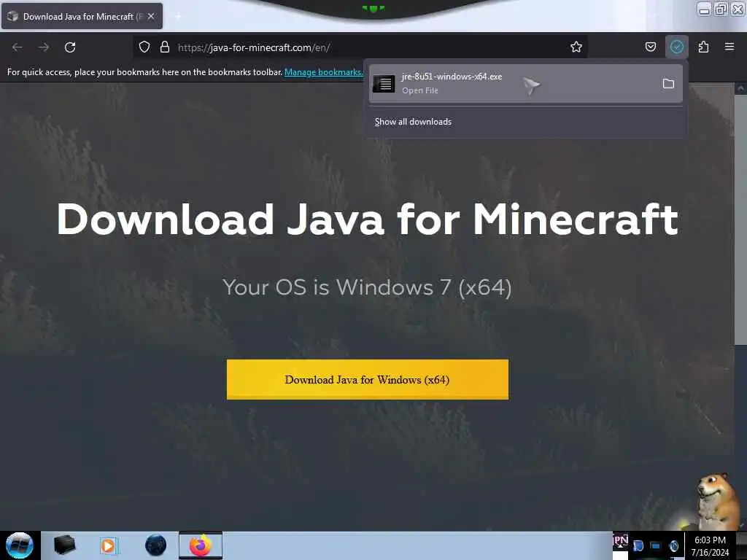Go forward with the forward arrow
The height and width of the screenshot is (560, 747).
coord(43,47)
